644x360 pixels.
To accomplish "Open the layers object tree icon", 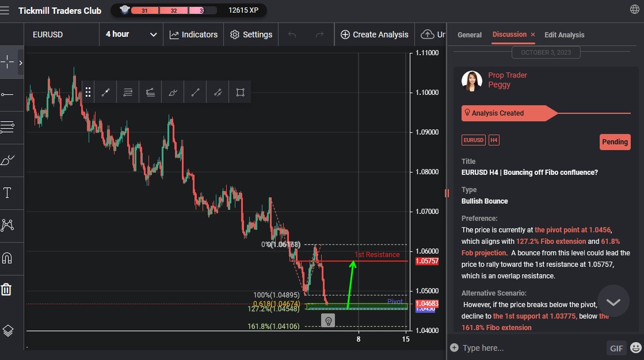I will 8,331.
